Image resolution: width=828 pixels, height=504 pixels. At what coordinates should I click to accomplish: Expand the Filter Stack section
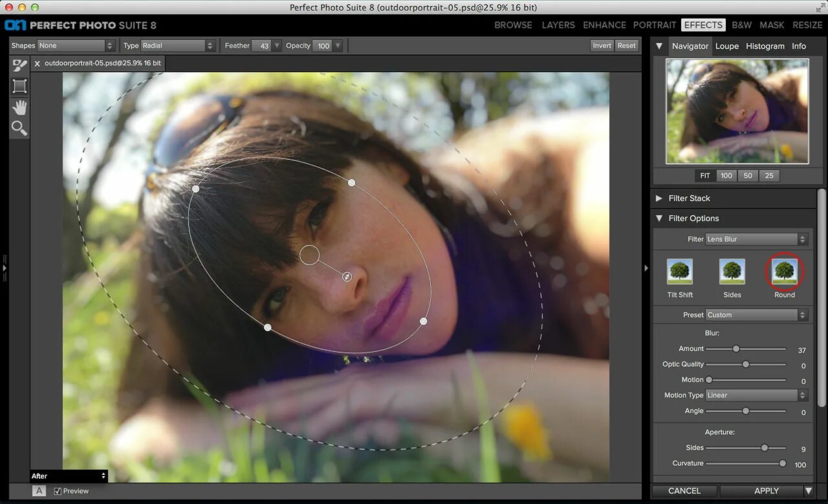click(659, 199)
